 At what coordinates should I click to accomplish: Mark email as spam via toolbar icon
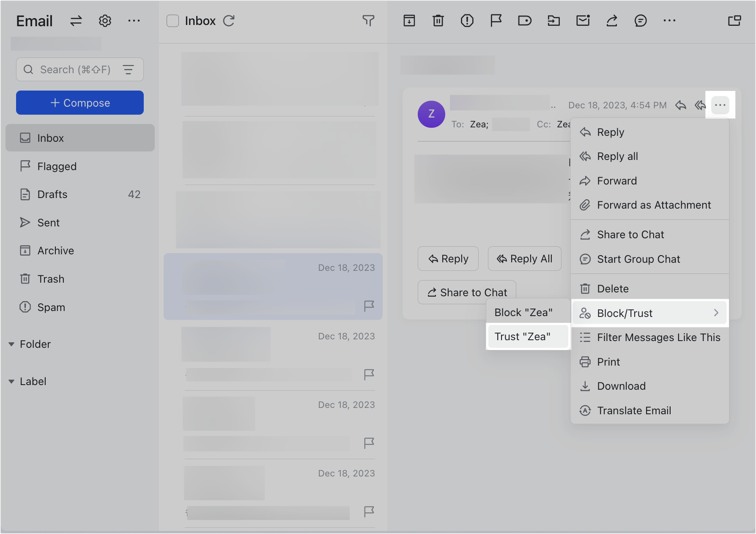(467, 21)
